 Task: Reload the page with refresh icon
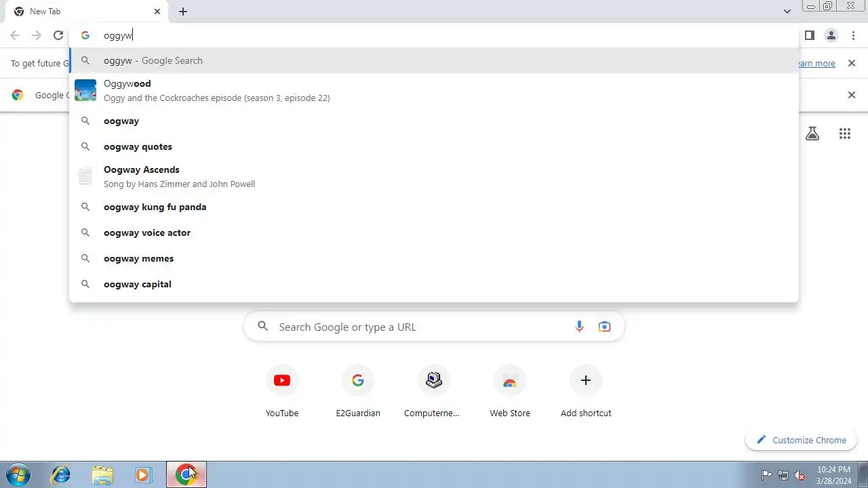(58, 35)
